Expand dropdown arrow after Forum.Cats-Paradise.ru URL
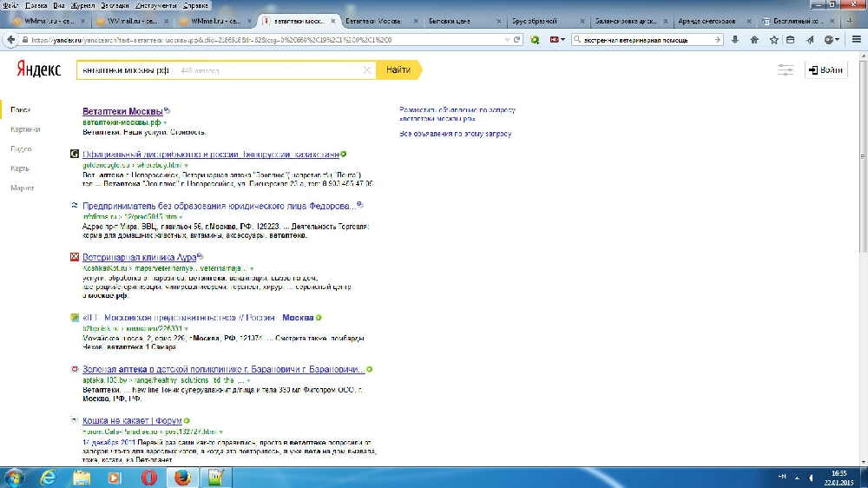This screenshot has height=488, width=868. click(x=220, y=432)
